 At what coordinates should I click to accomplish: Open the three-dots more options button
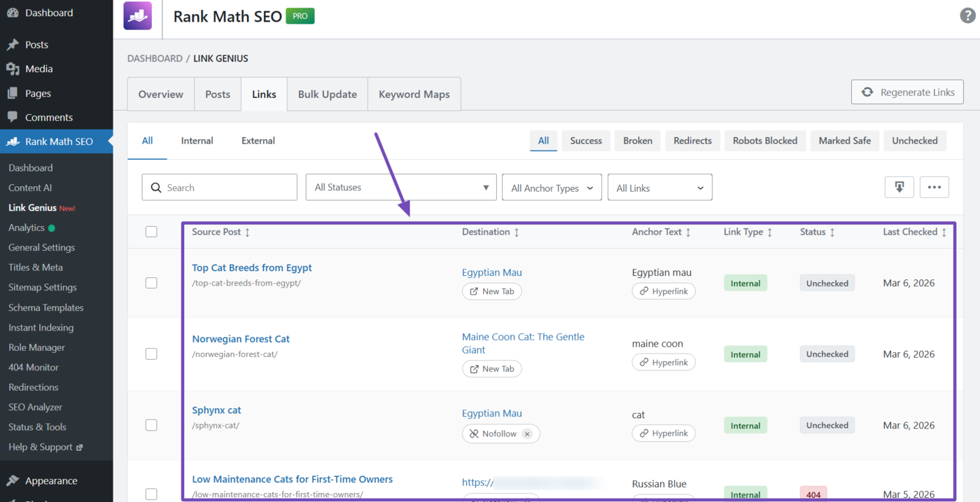tap(934, 187)
